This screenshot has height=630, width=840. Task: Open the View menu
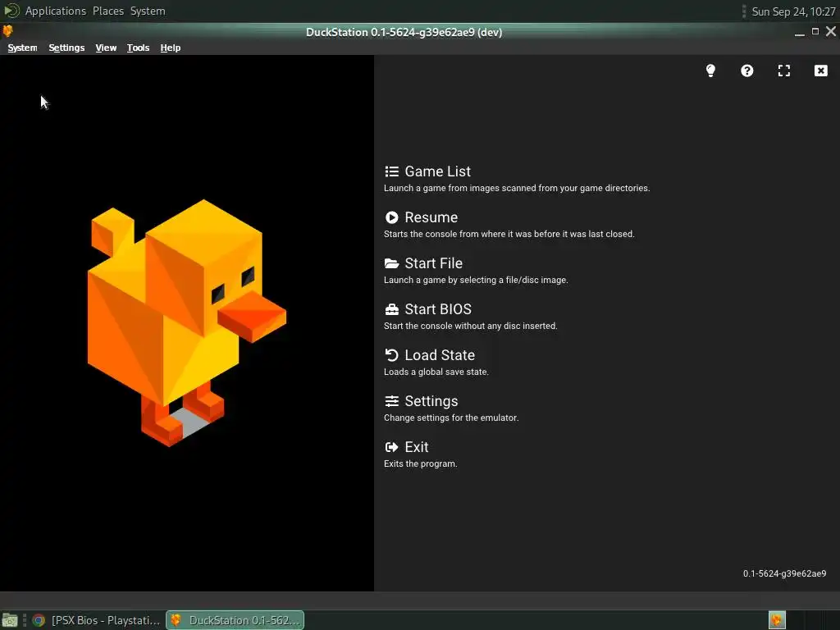106,48
